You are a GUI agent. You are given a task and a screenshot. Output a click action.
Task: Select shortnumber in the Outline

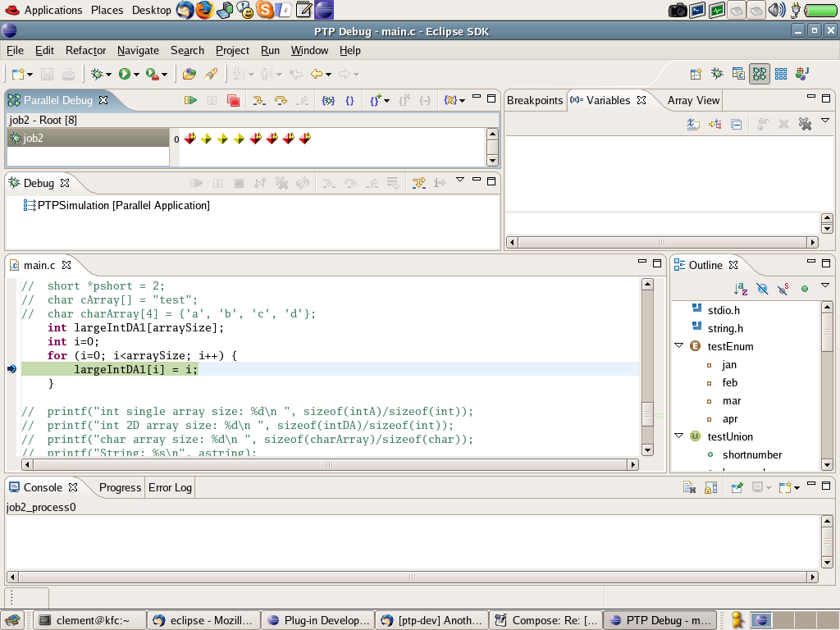click(751, 454)
